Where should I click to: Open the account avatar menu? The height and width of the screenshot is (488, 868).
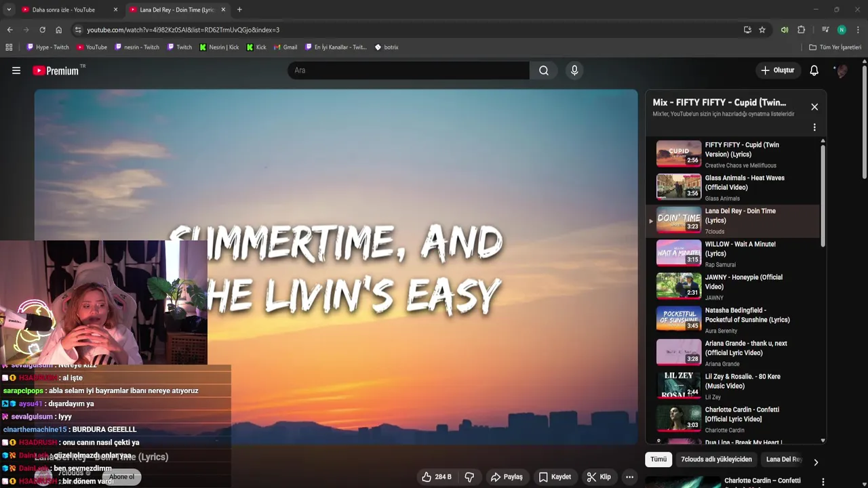coord(841,70)
